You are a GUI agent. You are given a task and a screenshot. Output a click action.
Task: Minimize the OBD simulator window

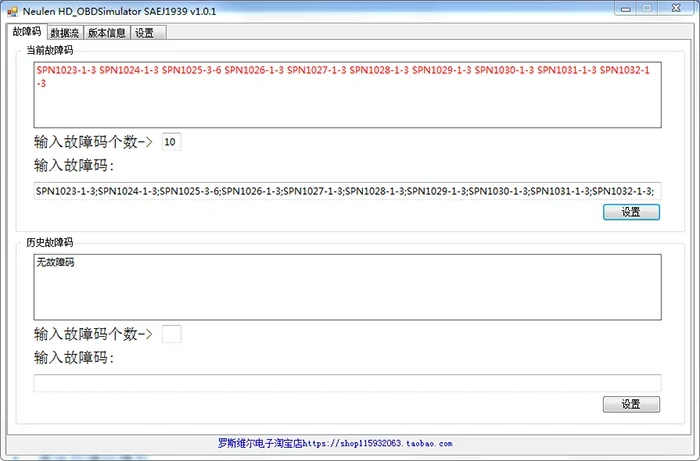click(625, 9)
